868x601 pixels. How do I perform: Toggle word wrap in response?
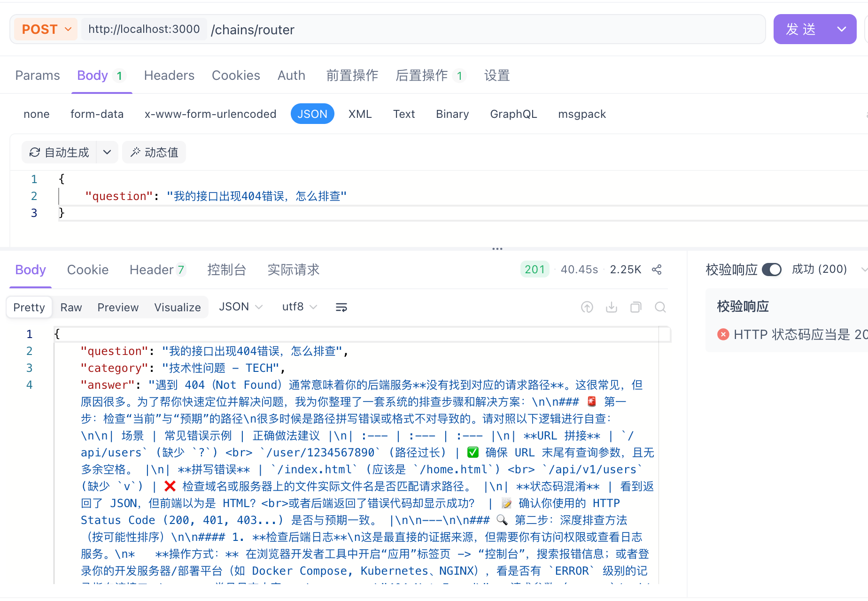(x=341, y=307)
